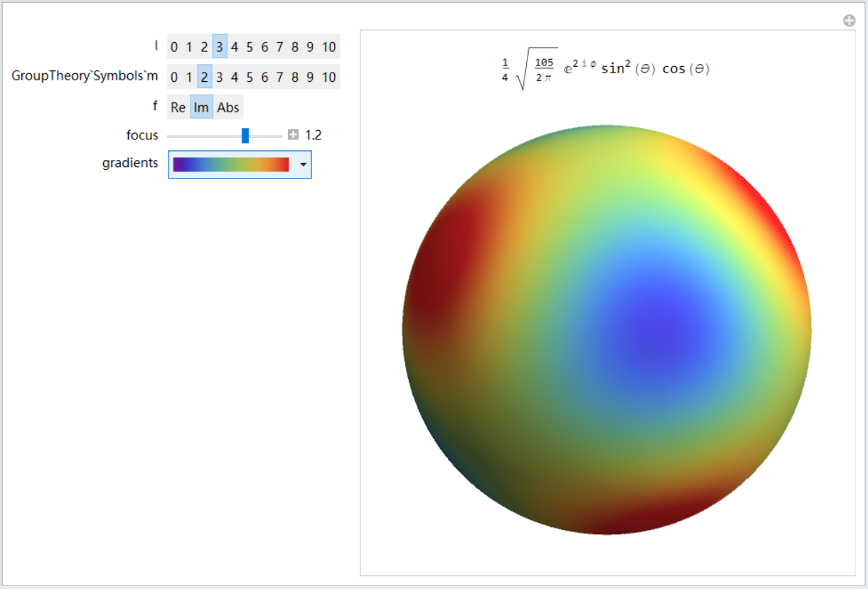868x589 pixels.
Task: Click the rainbow gradient swatch in gradients
Action: click(x=231, y=164)
